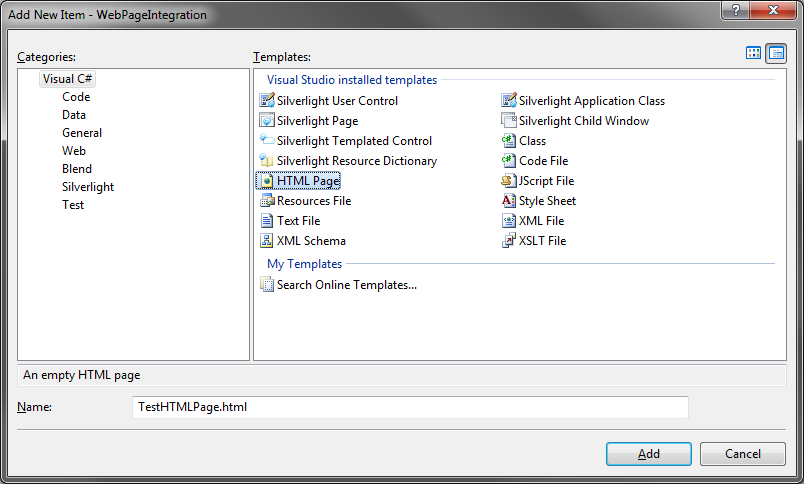804x484 pixels.
Task: Select the Resources File template icon
Action: tap(267, 200)
